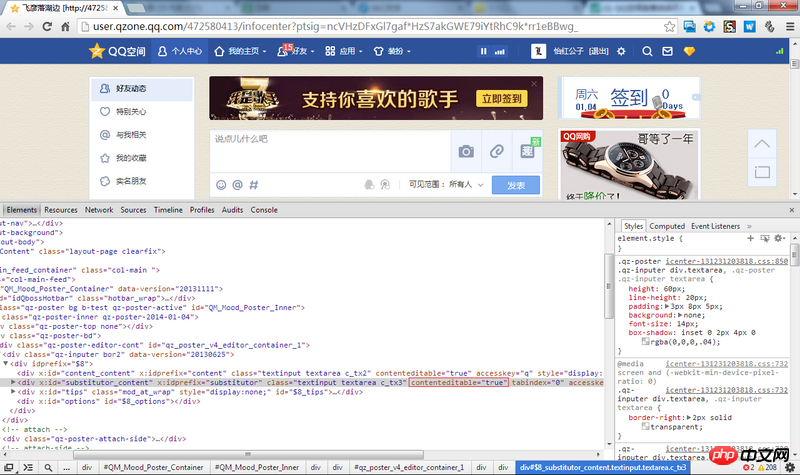Switch to DevTools Network tab
800x475 pixels.
(99, 210)
